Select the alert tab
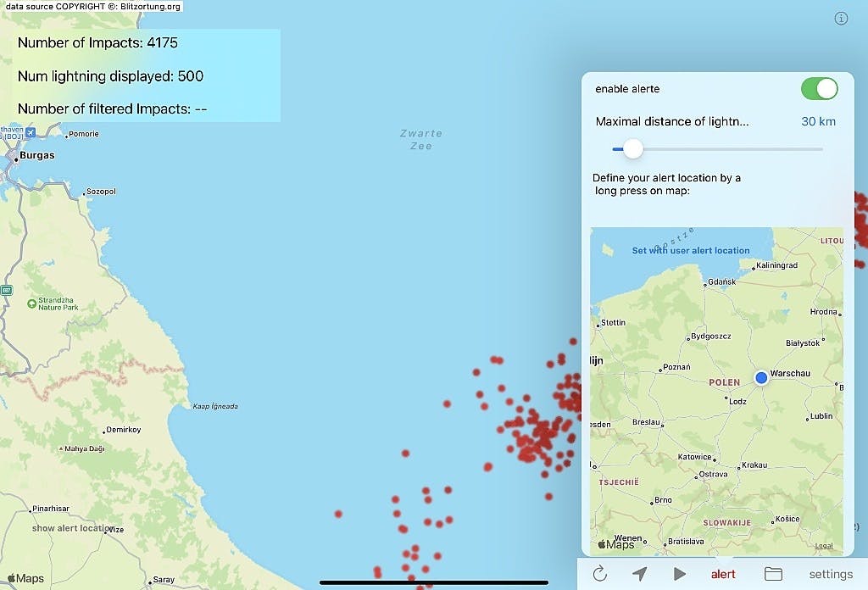 (723, 575)
